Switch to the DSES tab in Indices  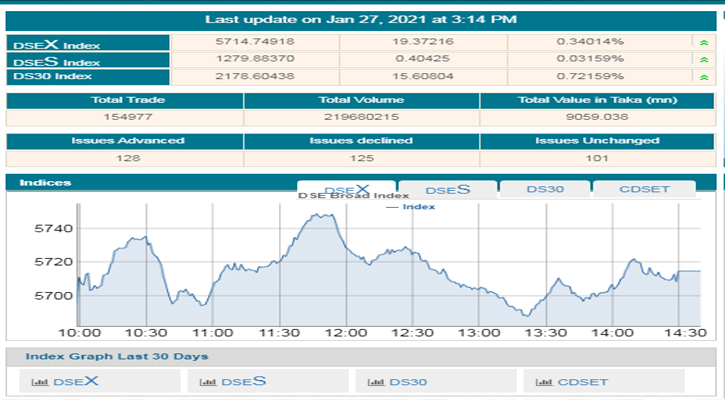pos(446,190)
